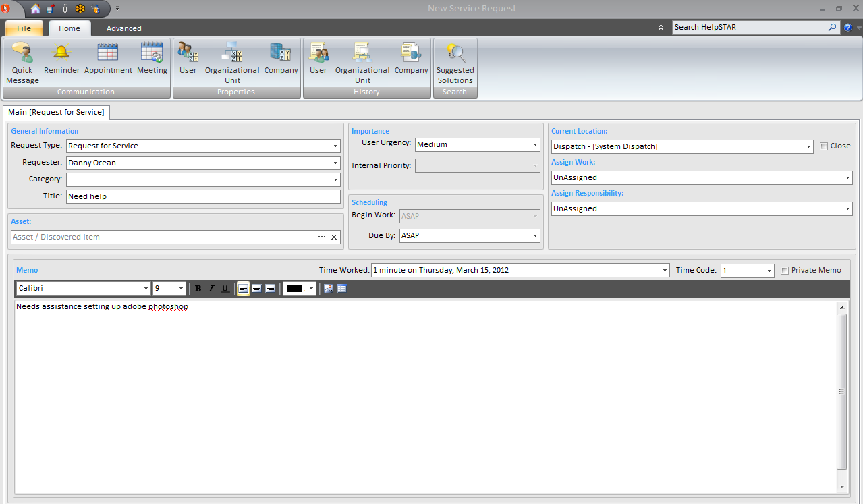Open User properties in the Properties group
863x504 pixels.
[x=188, y=59]
